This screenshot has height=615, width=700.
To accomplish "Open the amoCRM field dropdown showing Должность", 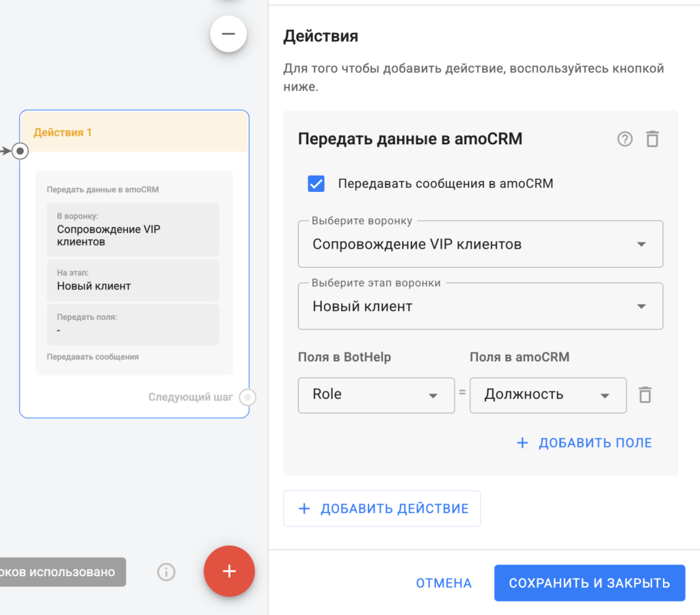I will pos(548,395).
